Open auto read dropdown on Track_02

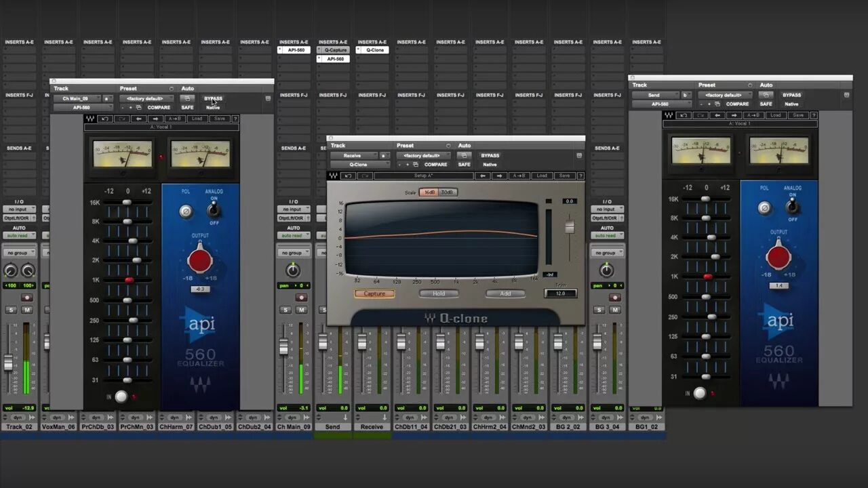click(19, 235)
